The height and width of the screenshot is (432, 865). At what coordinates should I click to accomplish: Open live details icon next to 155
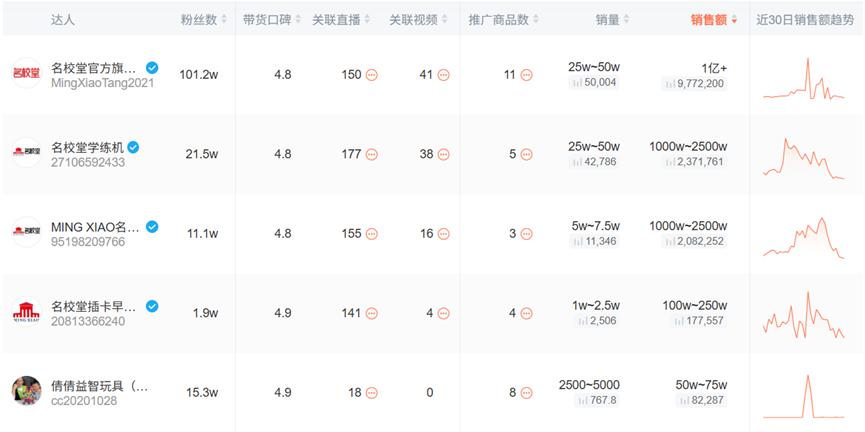tap(372, 234)
